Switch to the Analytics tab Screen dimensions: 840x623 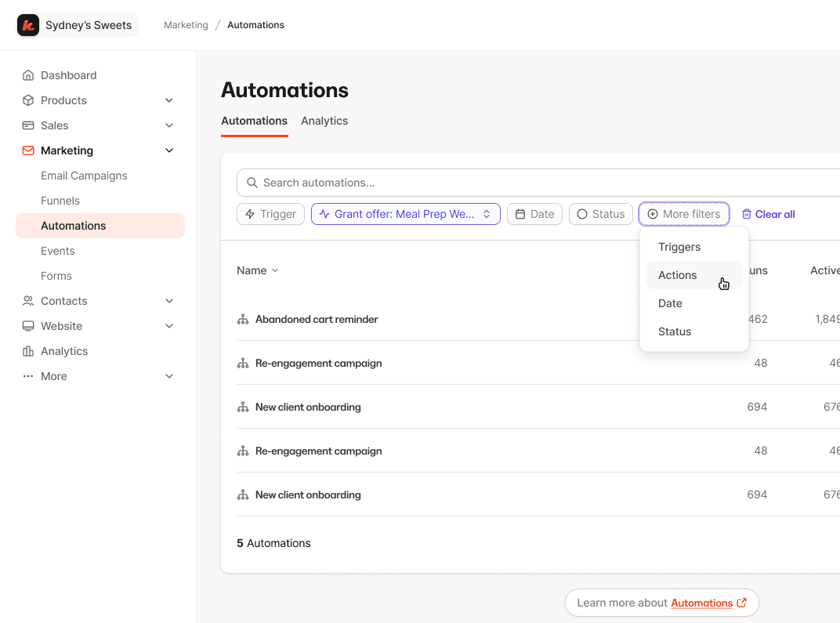324,121
